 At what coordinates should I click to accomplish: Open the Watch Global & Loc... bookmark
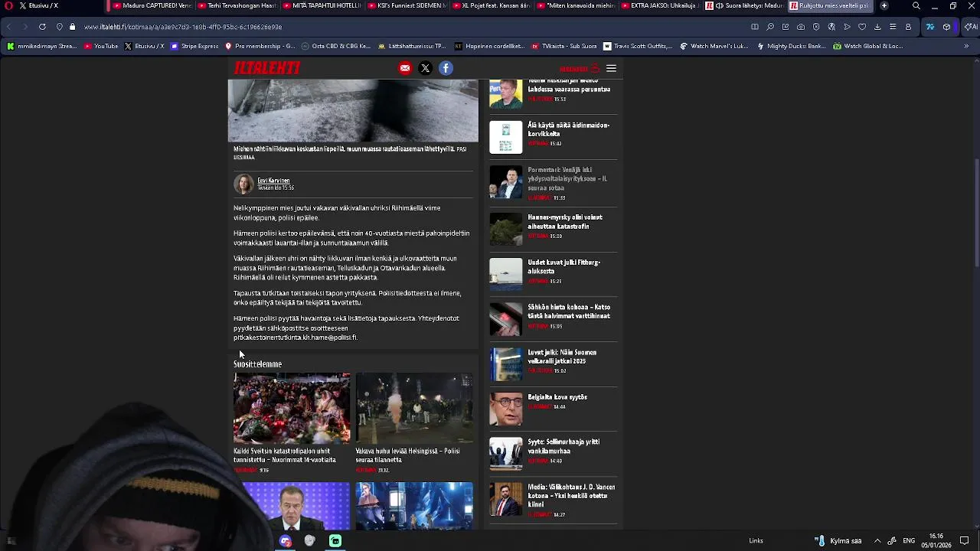pos(868,46)
